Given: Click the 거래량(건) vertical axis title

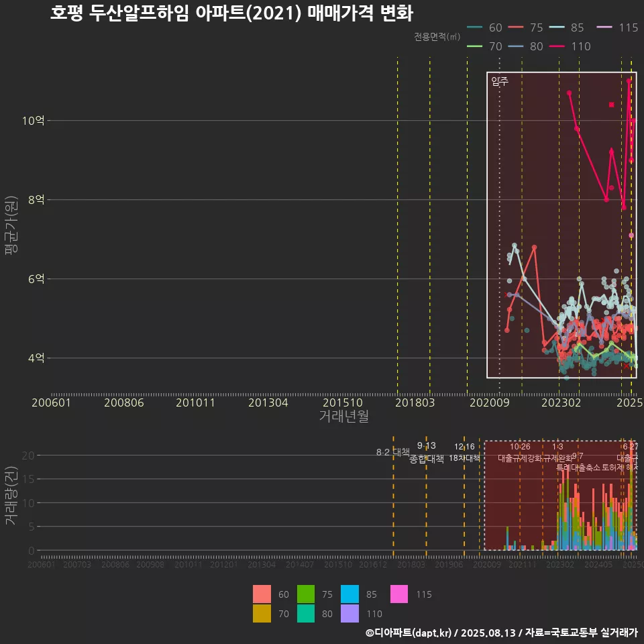Looking at the screenshot, I should (x=11, y=495).
